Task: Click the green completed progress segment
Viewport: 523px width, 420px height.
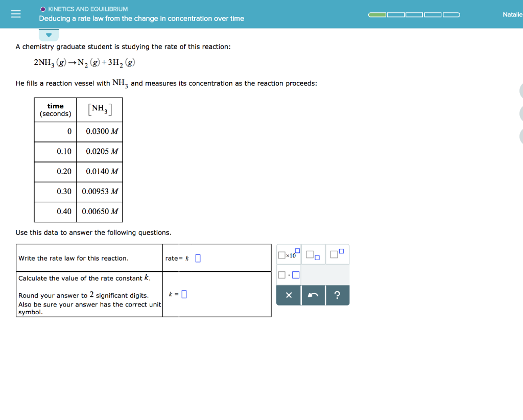Action: click(x=377, y=15)
